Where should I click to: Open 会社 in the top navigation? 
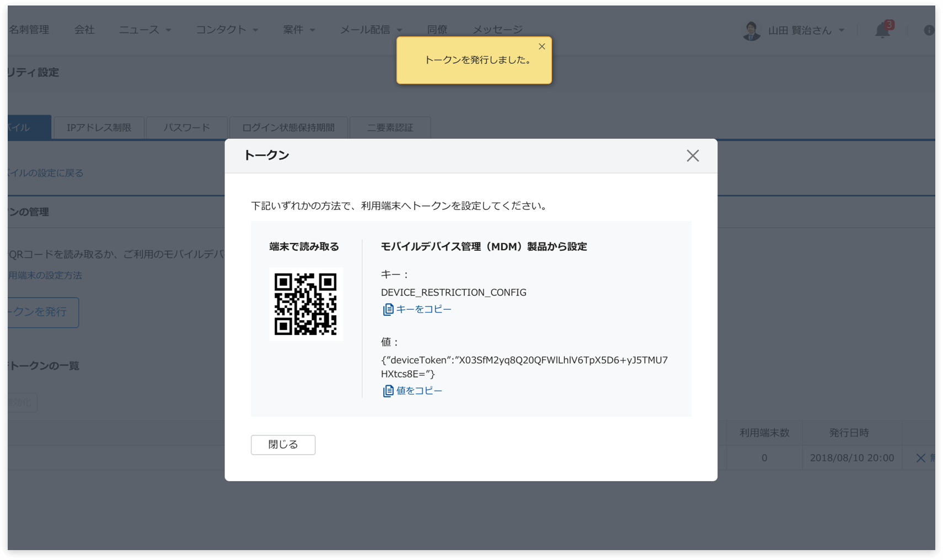pyautogui.click(x=84, y=30)
